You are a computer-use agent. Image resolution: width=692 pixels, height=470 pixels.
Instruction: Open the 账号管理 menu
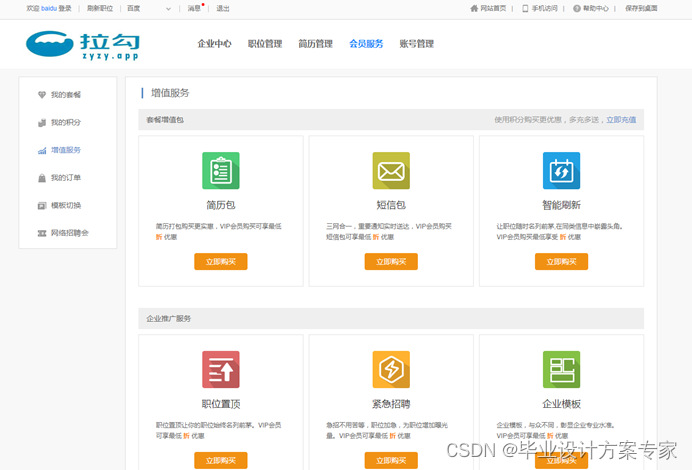[x=417, y=44]
